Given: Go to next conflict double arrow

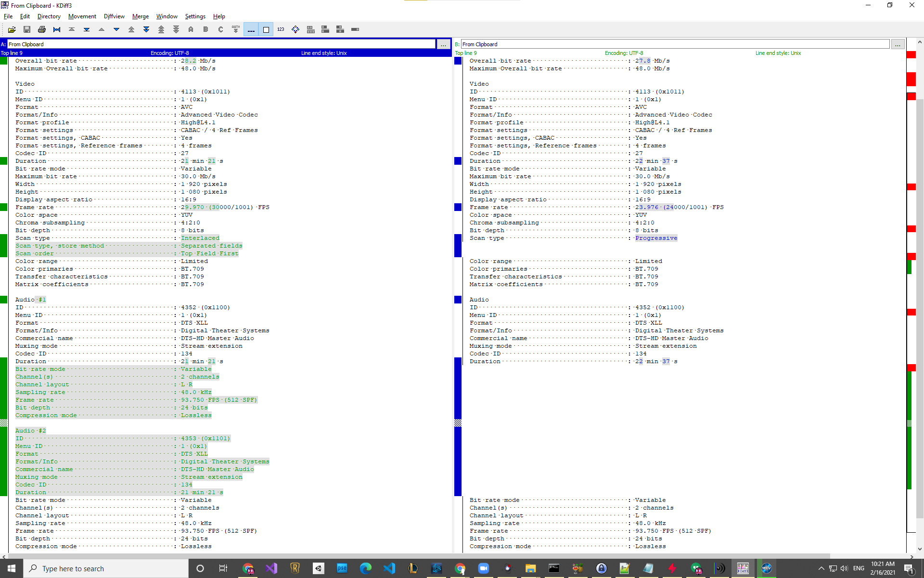Looking at the screenshot, I should [146, 29].
